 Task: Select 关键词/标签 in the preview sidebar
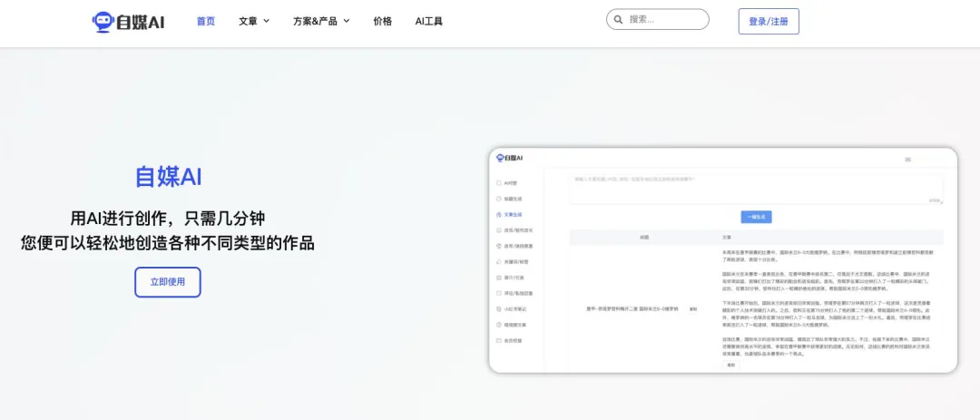tap(511, 262)
